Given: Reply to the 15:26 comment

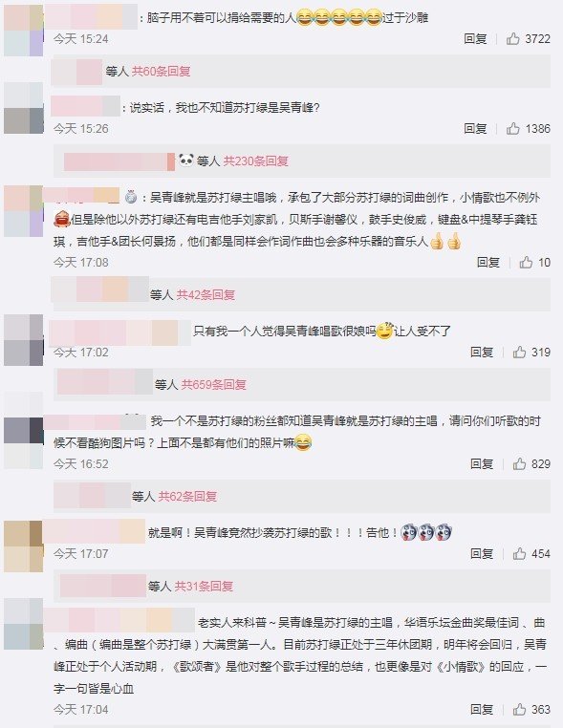Looking at the screenshot, I should coord(475,129).
